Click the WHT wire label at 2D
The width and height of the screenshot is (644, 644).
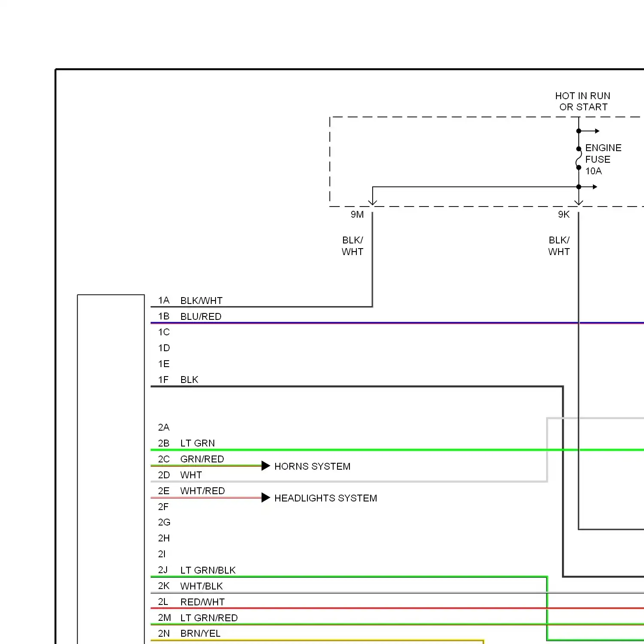(191, 475)
